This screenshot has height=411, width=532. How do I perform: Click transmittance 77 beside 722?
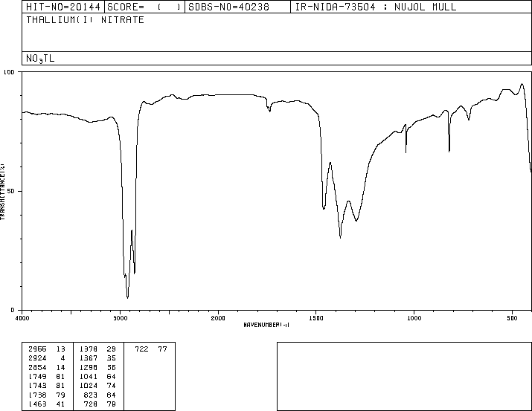tap(162, 349)
